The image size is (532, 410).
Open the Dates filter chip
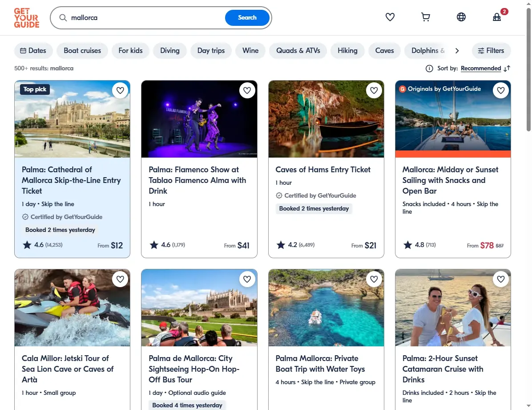click(33, 51)
